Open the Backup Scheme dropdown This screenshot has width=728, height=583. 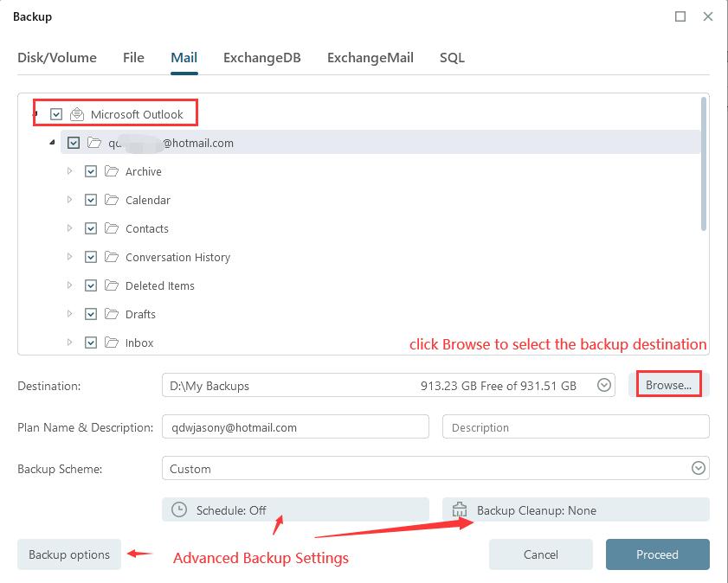[x=698, y=469]
